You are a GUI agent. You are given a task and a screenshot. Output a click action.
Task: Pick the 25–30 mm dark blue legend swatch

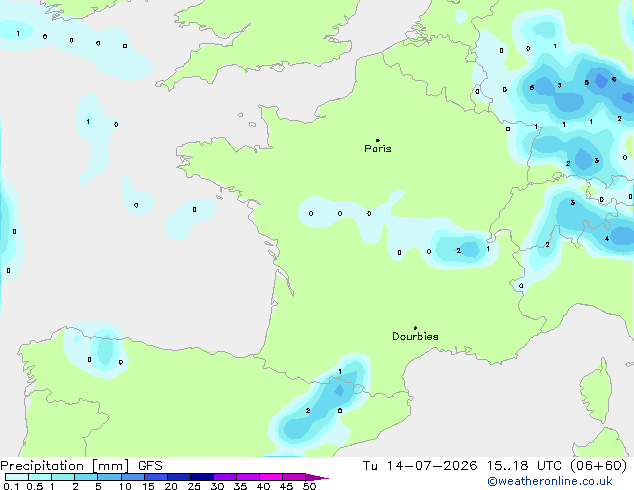pyautogui.click(x=201, y=477)
